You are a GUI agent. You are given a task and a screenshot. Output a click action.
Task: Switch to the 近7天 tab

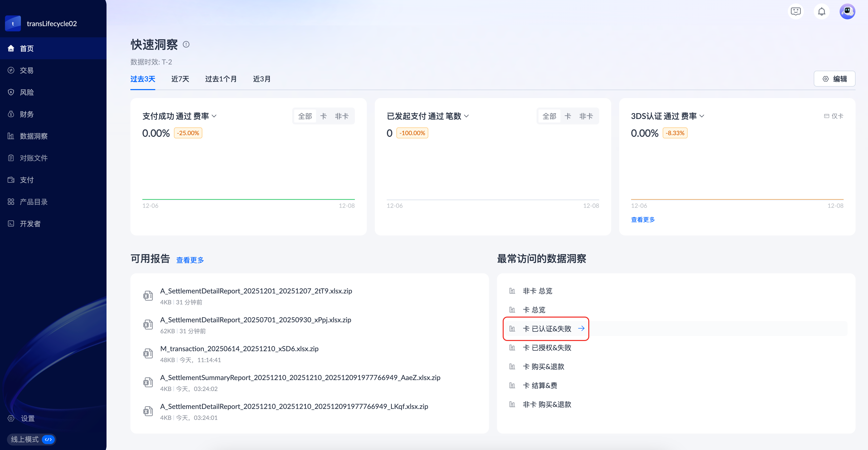(x=180, y=79)
